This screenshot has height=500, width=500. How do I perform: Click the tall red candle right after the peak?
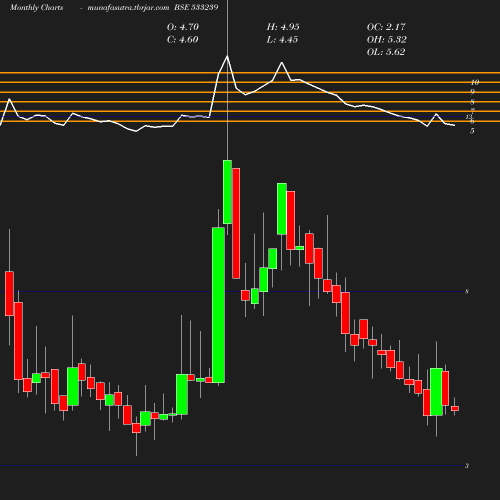[x=236, y=223]
